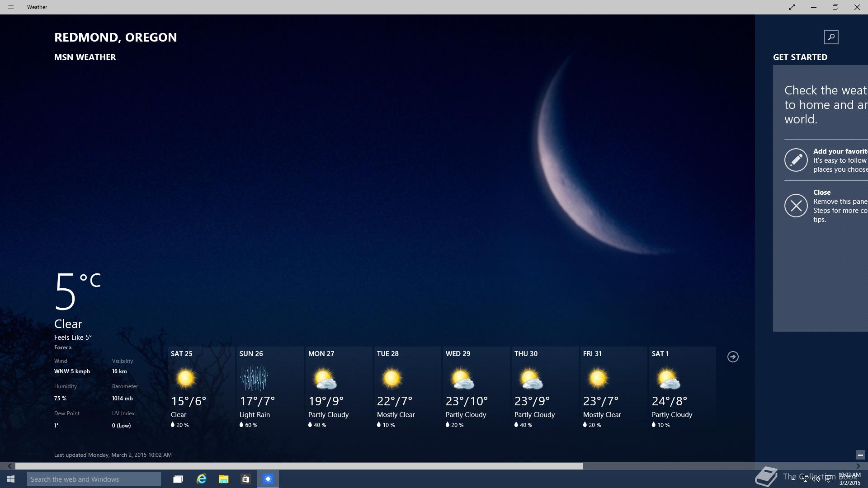Open the Store app from taskbar
This screenshot has height=488, width=868.
pyautogui.click(x=245, y=479)
